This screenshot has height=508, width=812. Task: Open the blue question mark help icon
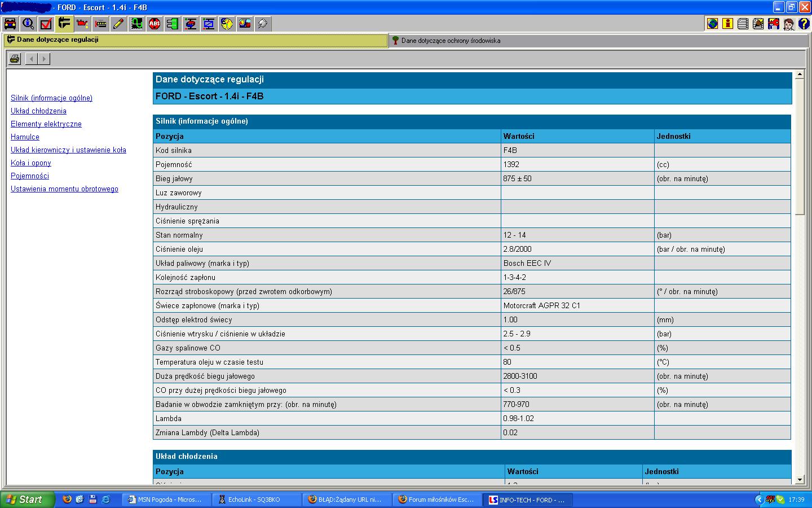coord(804,24)
